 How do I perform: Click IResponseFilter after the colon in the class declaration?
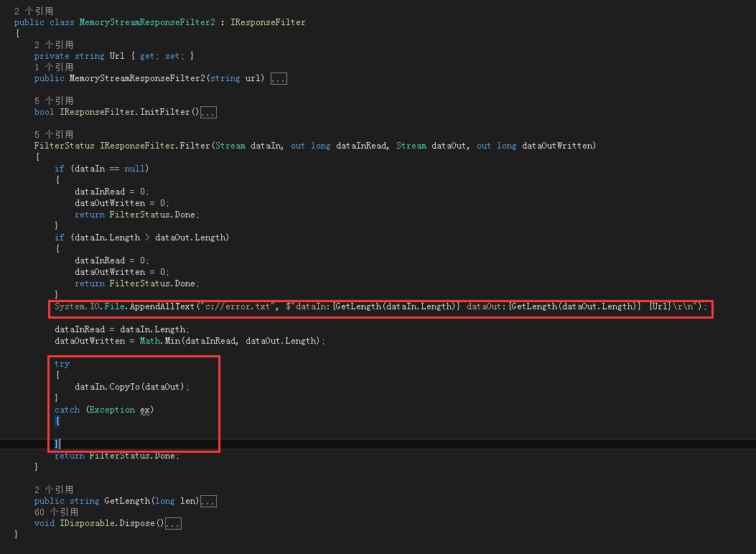(268, 22)
